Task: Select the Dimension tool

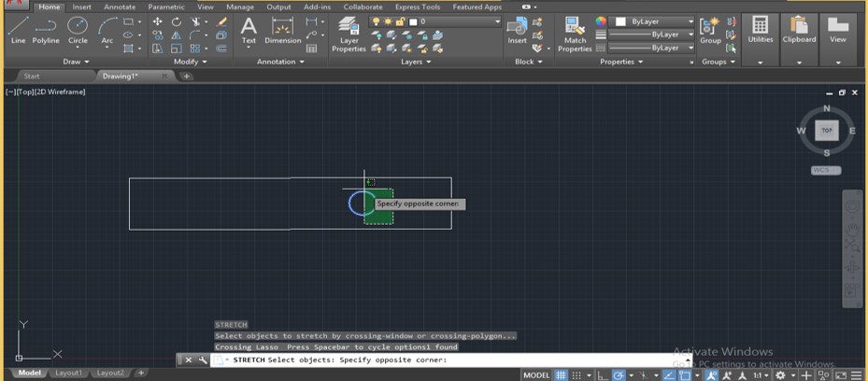Action: coord(283,31)
